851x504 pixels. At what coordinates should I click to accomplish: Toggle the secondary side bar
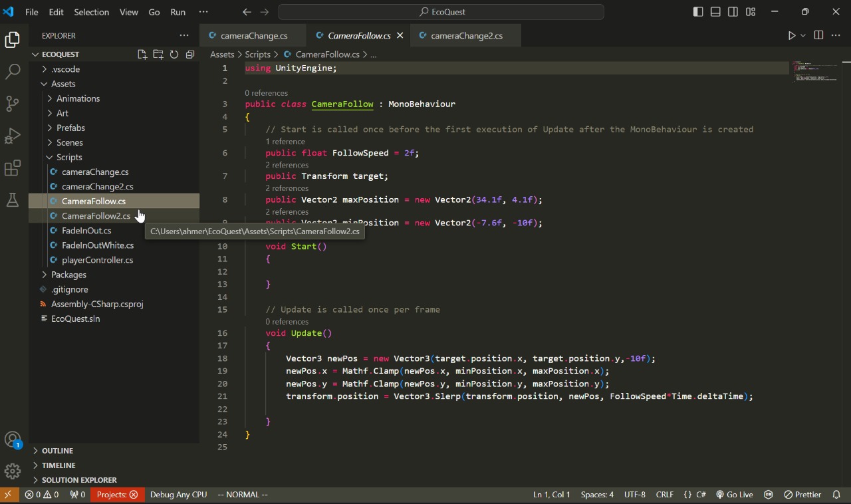[x=733, y=12]
